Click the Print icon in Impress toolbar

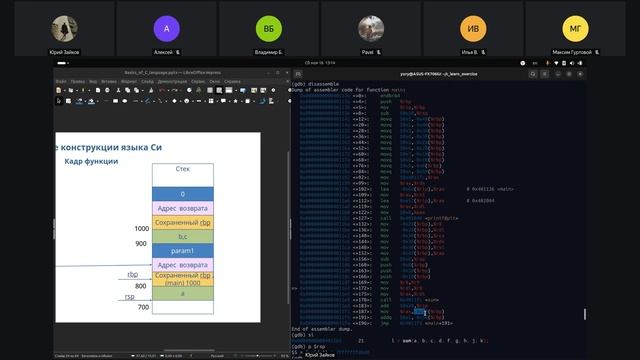pos(107,90)
